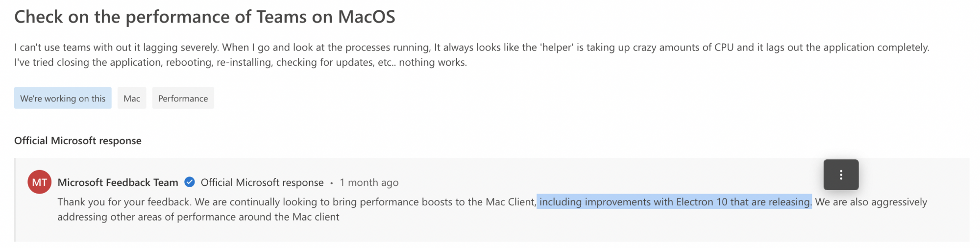
Task: Click the title about Teams performance on MacOS
Action: 205,17
